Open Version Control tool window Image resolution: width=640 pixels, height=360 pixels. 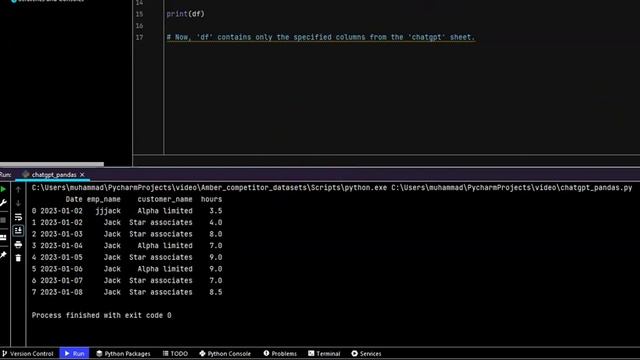click(28, 353)
